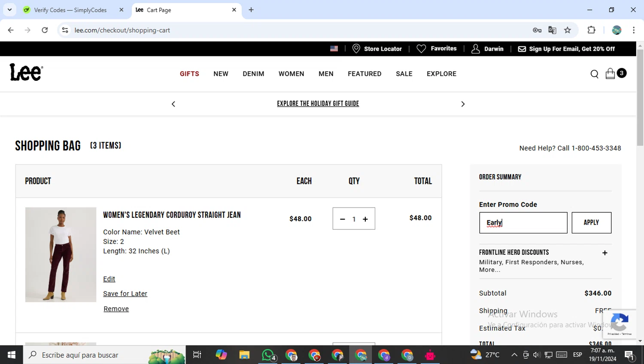Open SALE navigation menu
The image size is (644, 364).
point(404,74)
